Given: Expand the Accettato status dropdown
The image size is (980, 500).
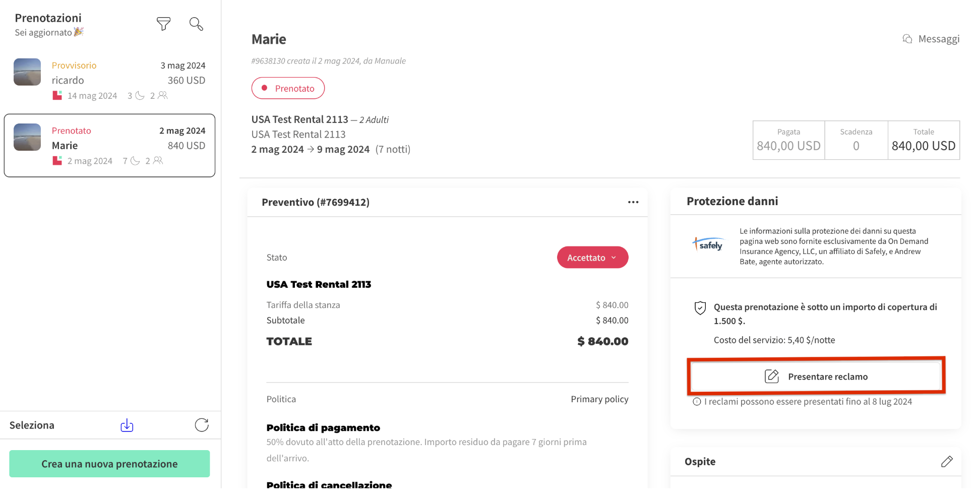Looking at the screenshot, I should [x=592, y=258].
